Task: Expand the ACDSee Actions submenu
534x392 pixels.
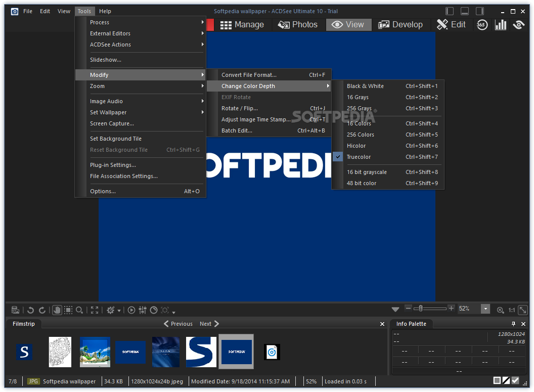Action: 141,45
